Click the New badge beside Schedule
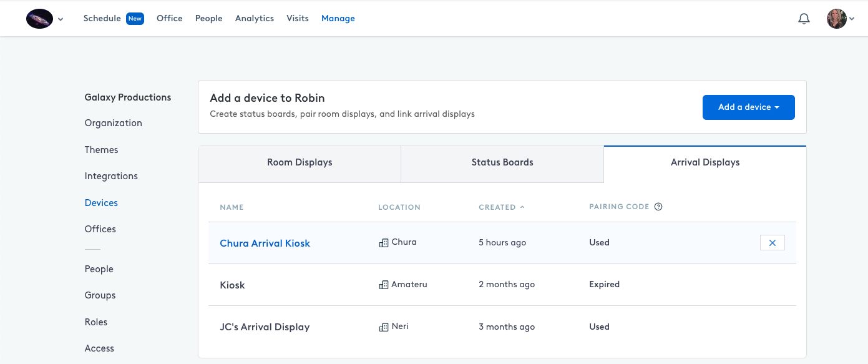The height and width of the screenshot is (364, 868). click(x=135, y=19)
